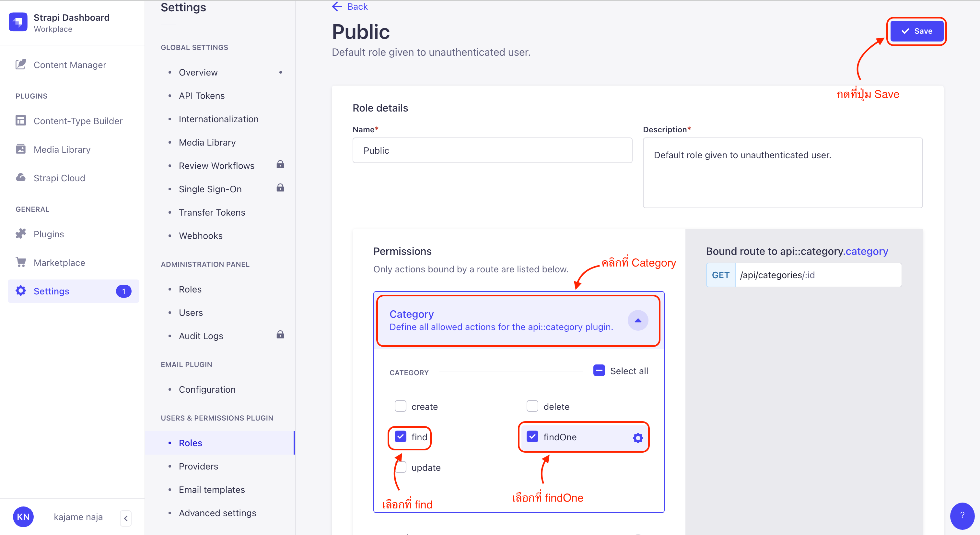The image size is (980, 535).
Task: Open Overview in global settings
Action: 198,72
